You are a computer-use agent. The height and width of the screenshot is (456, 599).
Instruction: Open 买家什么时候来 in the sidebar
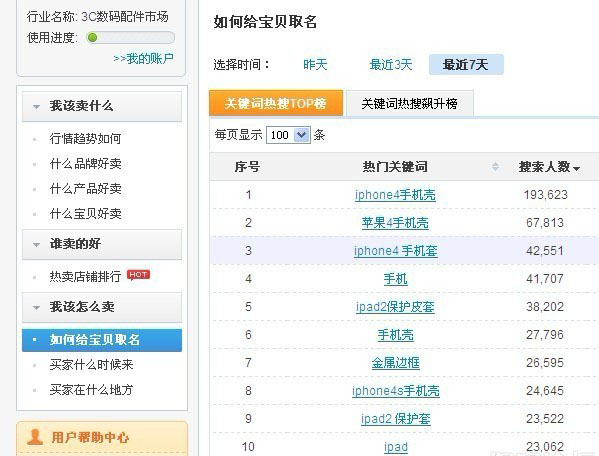click(91, 365)
